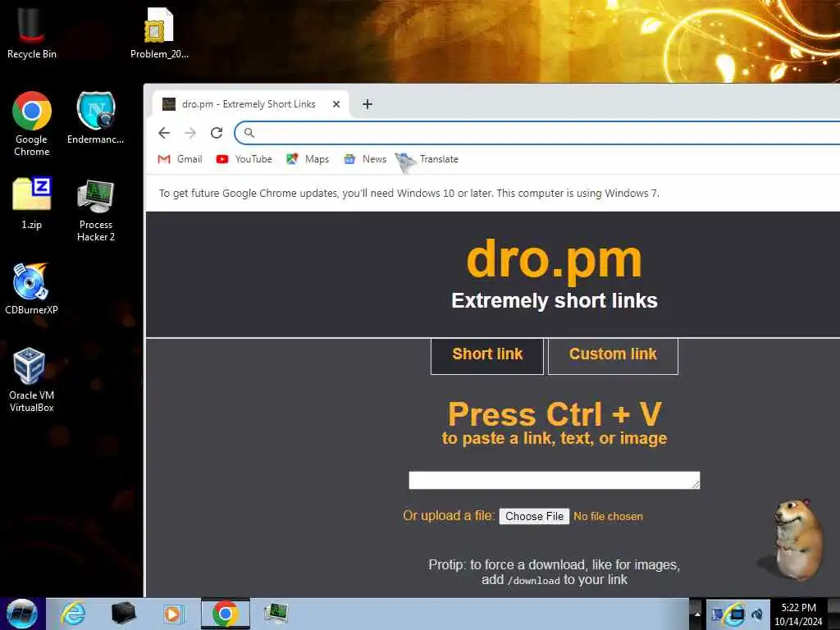Launch CDBurnerXP from the desktop
The width and height of the screenshot is (840, 630).
tap(32, 288)
